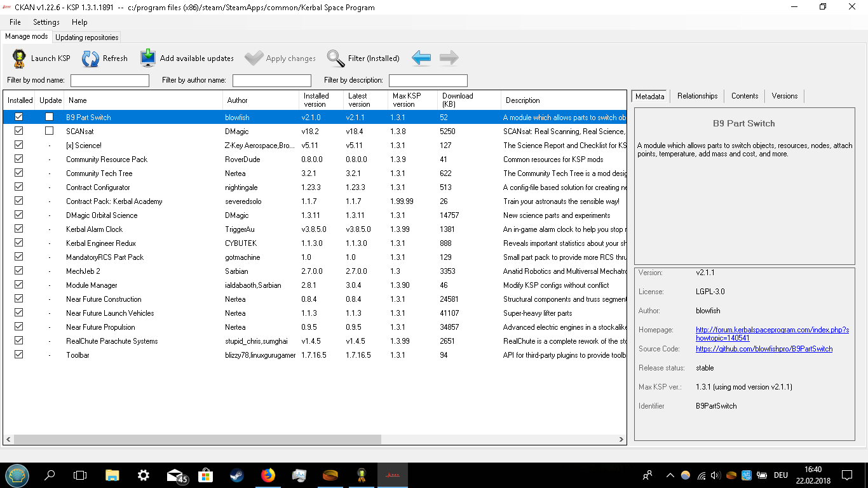The height and width of the screenshot is (488, 868).
Task: Open Firefox from the taskbar
Action: pyautogui.click(x=268, y=475)
